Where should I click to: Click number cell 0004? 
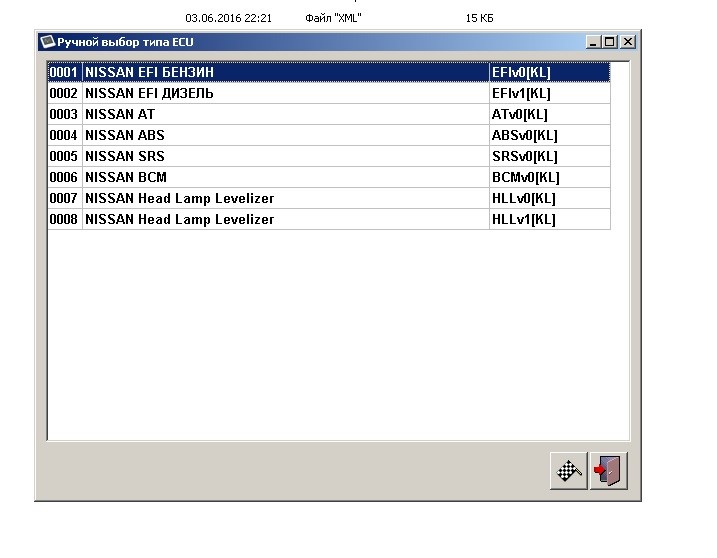(x=64, y=135)
